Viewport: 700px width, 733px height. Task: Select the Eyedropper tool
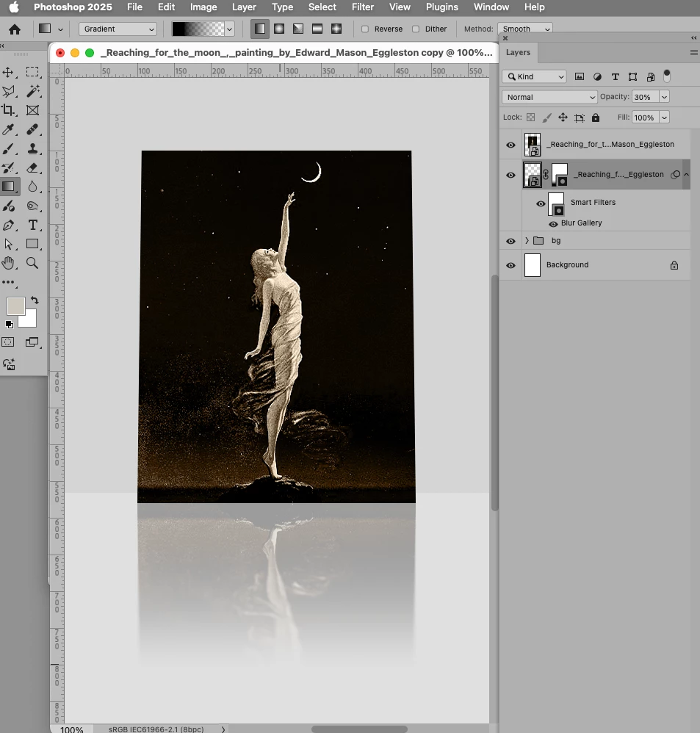click(8, 129)
